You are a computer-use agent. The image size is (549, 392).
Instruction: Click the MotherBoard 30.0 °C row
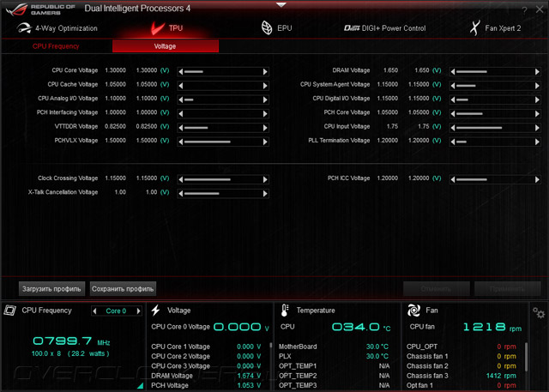pos(334,347)
